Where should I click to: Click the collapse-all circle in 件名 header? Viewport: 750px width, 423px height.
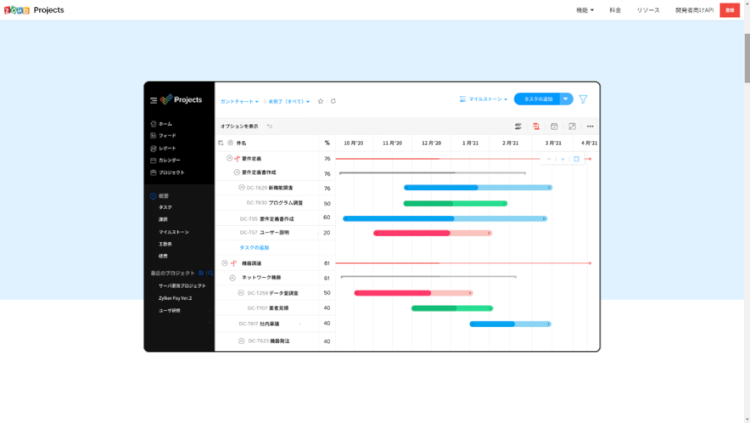click(x=231, y=143)
